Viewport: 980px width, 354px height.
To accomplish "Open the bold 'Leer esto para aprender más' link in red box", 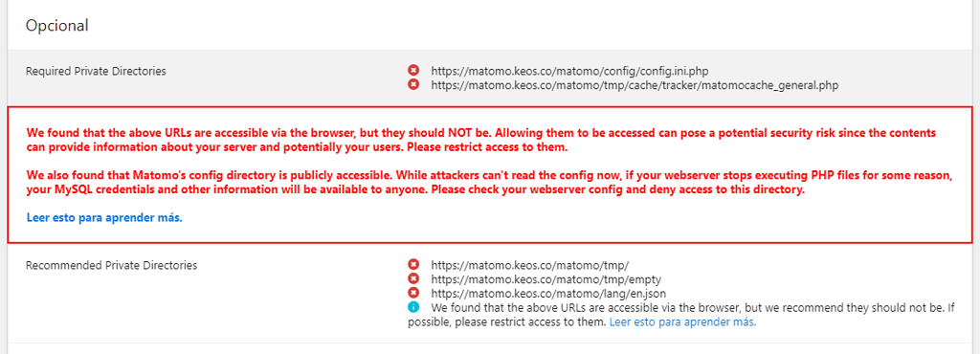I will coord(104,218).
